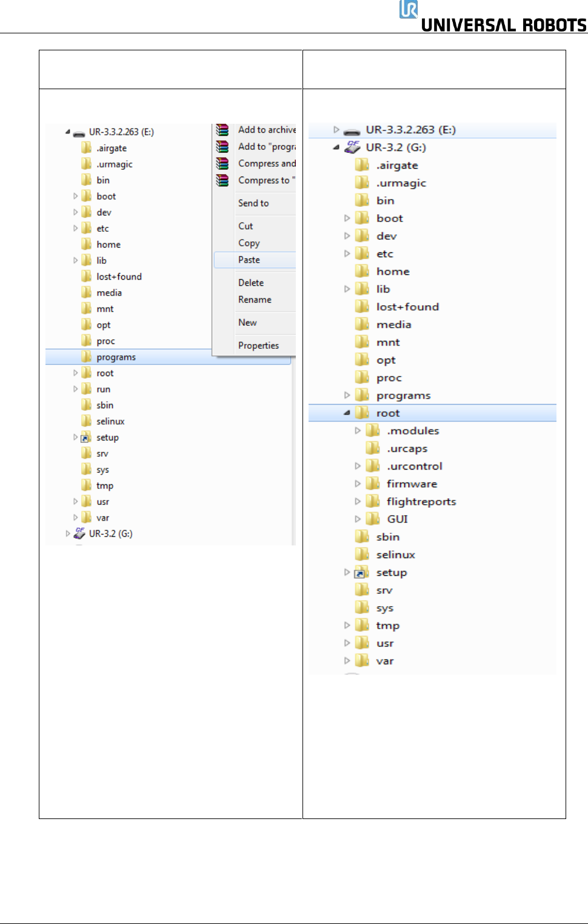Image resolution: width=588 pixels, height=924 pixels.
Task: Click the UR-3.3.2.263 (E:) drive icon in right tree
Action: [x=352, y=130]
